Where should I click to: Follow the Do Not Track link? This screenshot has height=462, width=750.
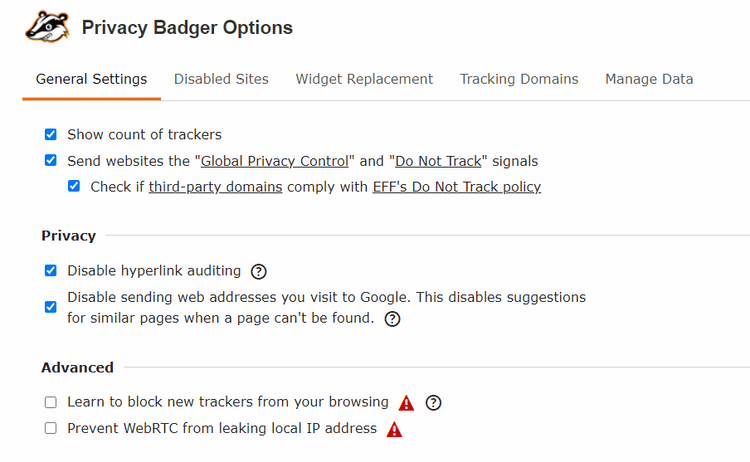[x=438, y=160]
